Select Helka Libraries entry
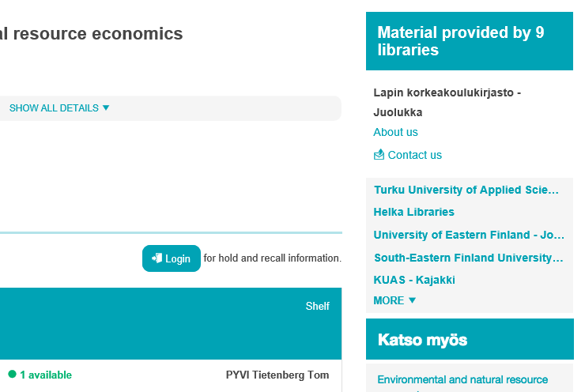Image resolution: width=585 pixels, height=392 pixels. 413,212
